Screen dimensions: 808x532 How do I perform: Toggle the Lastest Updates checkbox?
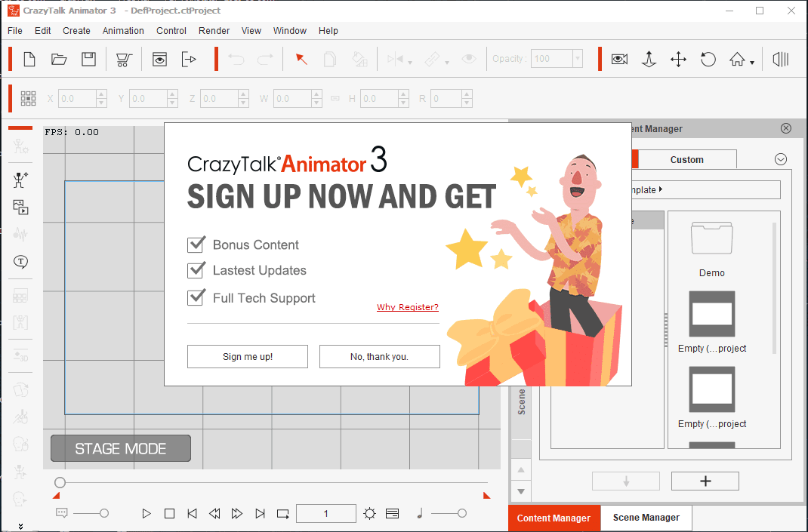coord(196,270)
